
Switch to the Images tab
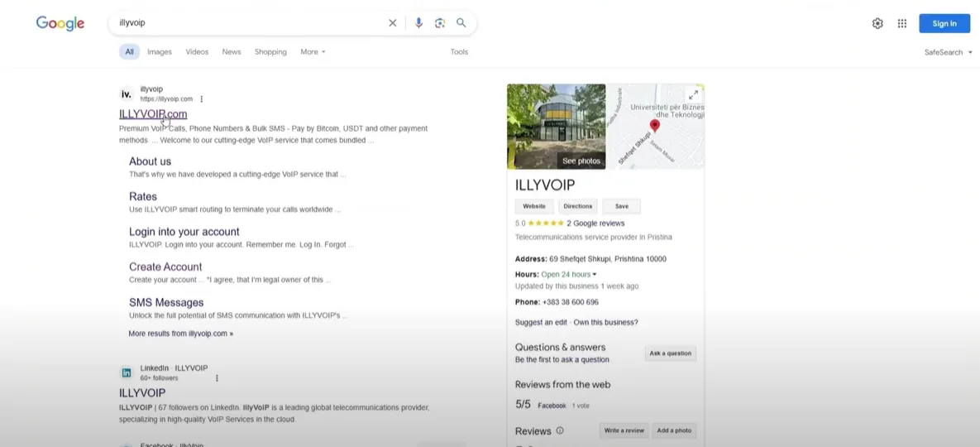tap(160, 52)
